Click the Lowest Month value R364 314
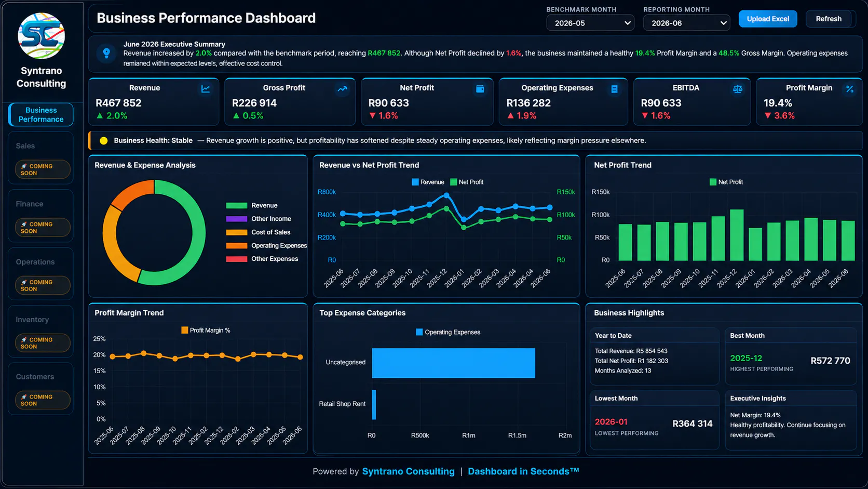Image resolution: width=868 pixels, height=489 pixels. tap(692, 424)
